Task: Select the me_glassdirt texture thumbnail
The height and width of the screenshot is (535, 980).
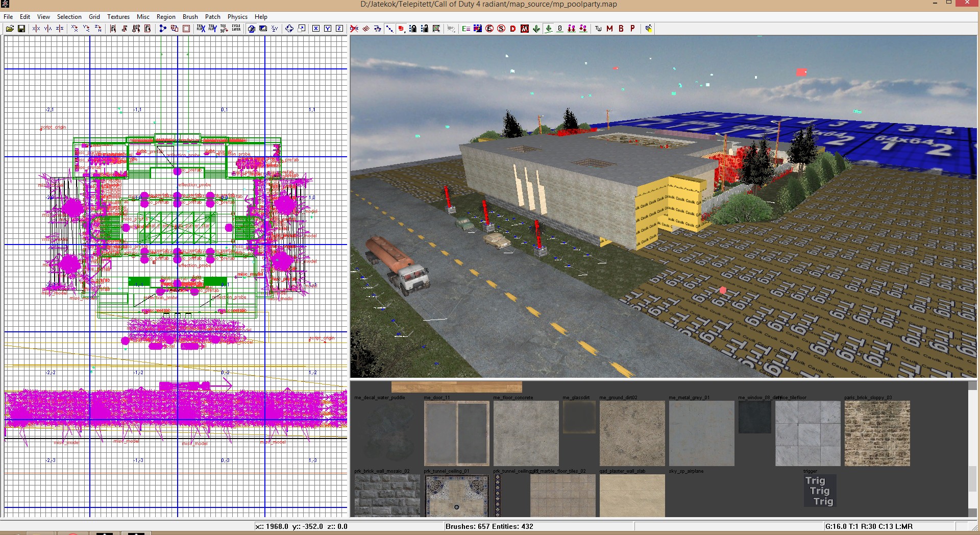Action: pos(579,417)
